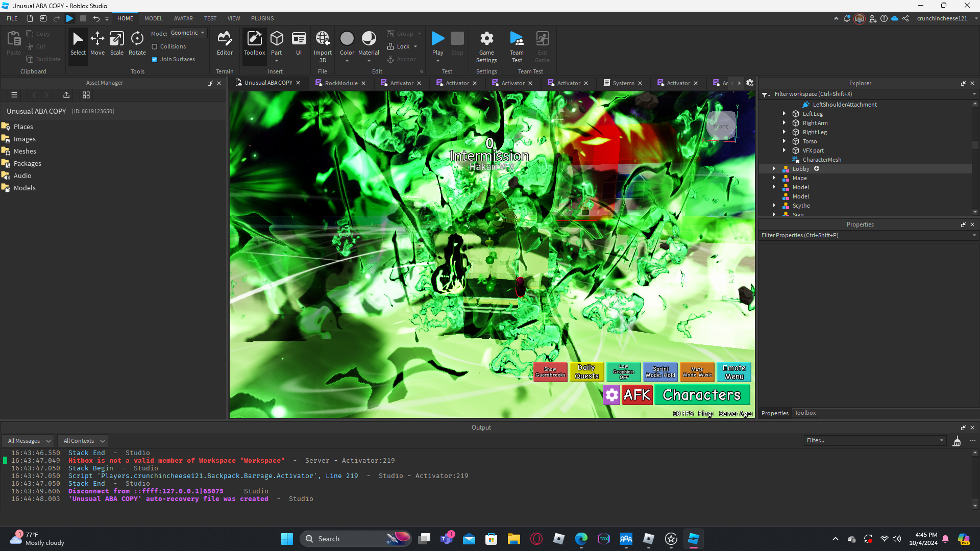
Task: Expand the Scythe model node
Action: tap(774, 206)
